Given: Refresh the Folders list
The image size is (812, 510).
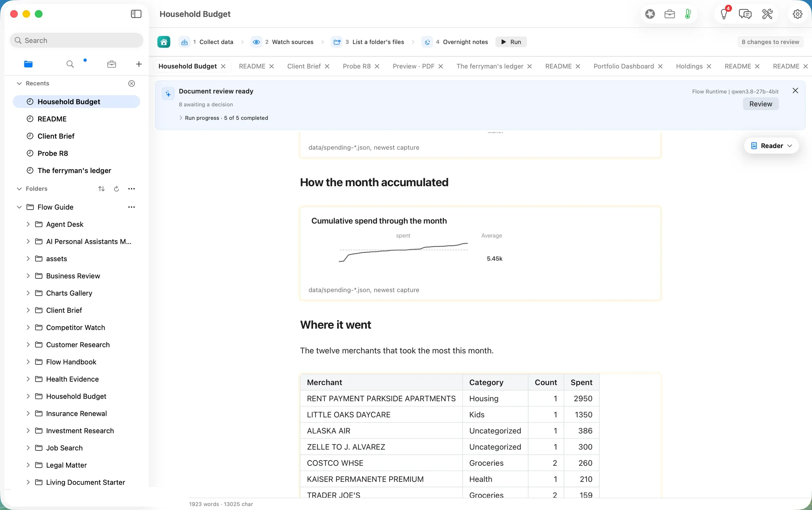Looking at the screenshot, I should [116, 189].
